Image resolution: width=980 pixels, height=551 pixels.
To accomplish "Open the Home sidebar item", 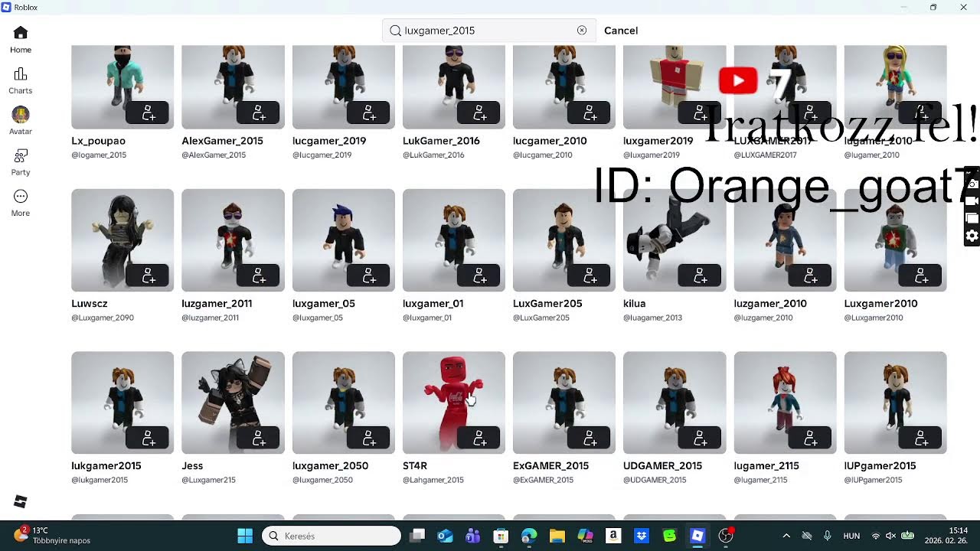I will [x=21, y=40].
